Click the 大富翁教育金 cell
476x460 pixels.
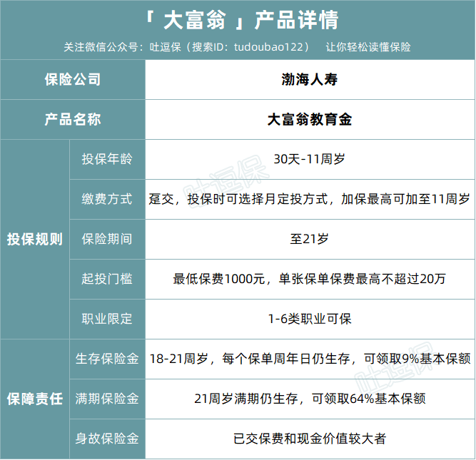[x=310, y=120]
